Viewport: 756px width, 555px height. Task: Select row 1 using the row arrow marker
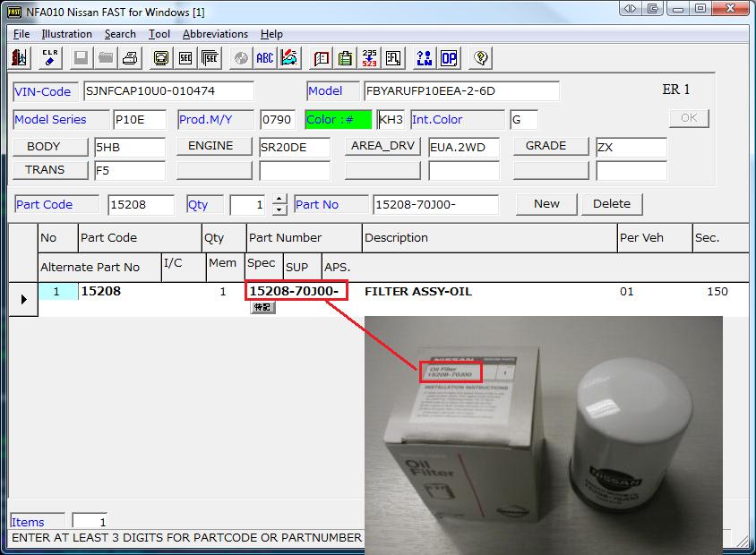(x=22, y=299)
